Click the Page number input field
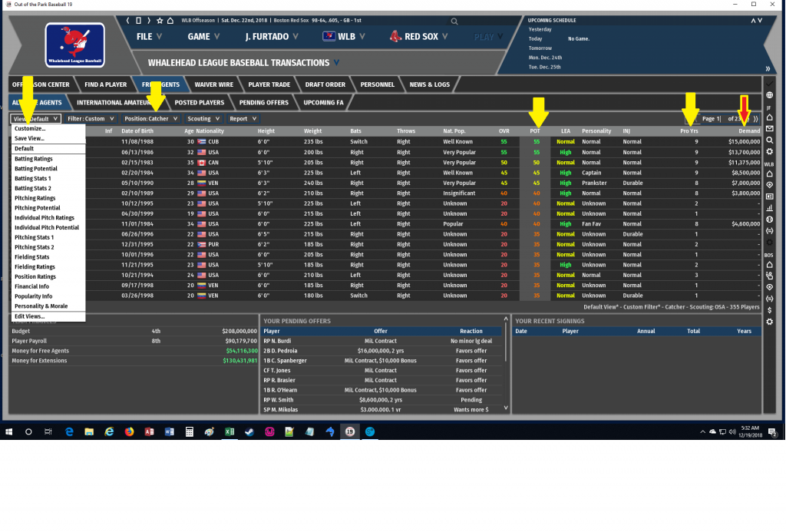This screenshot has width=786, height=532. 712,119
